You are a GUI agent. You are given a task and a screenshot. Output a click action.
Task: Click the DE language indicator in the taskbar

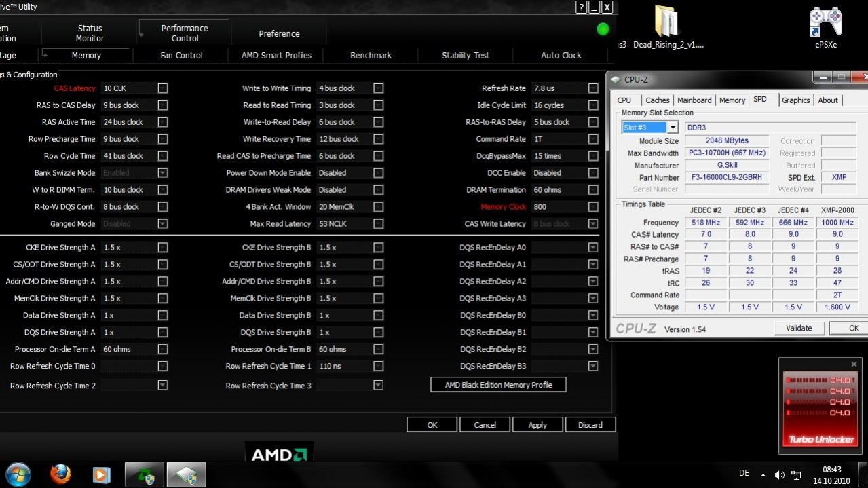[744, 474]
